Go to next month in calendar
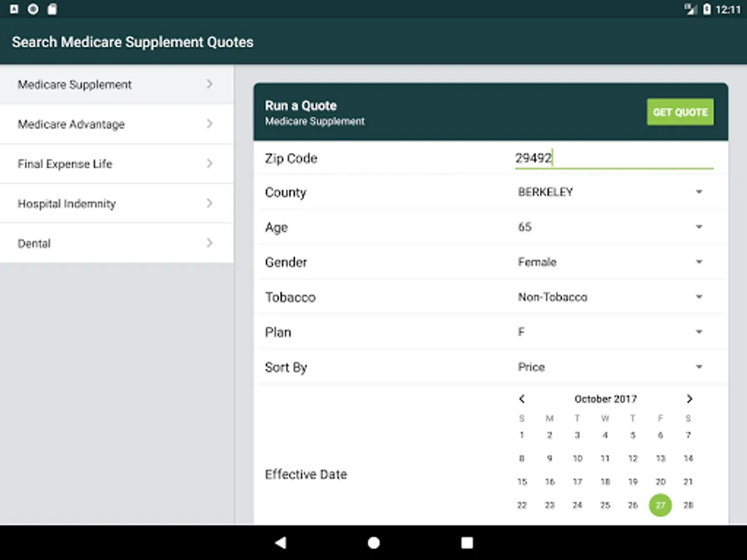 (x=689, y=399)
